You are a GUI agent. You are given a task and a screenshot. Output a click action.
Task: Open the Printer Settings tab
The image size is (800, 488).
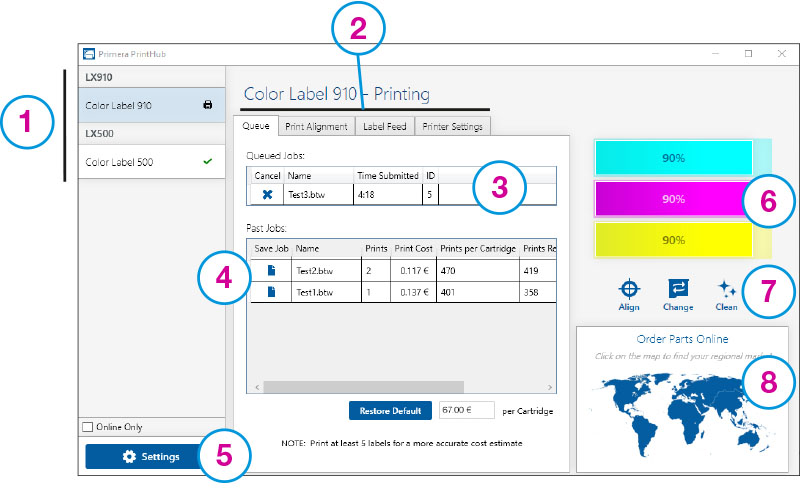453,127
